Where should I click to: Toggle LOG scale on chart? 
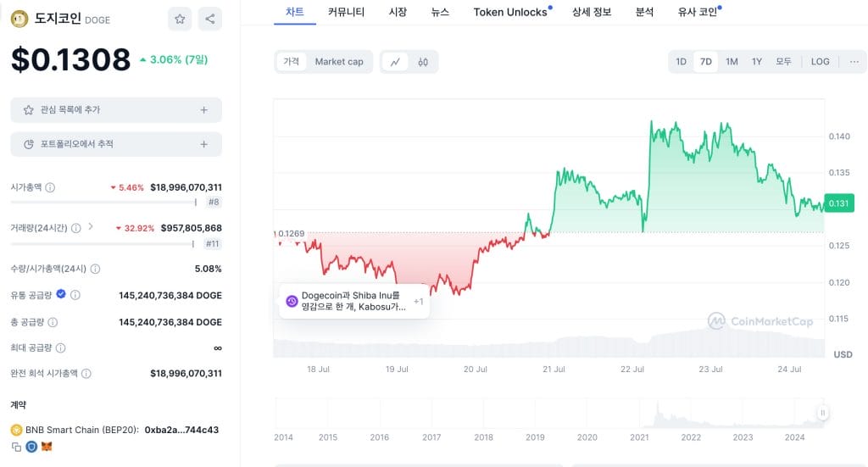(x=820, y=61)
